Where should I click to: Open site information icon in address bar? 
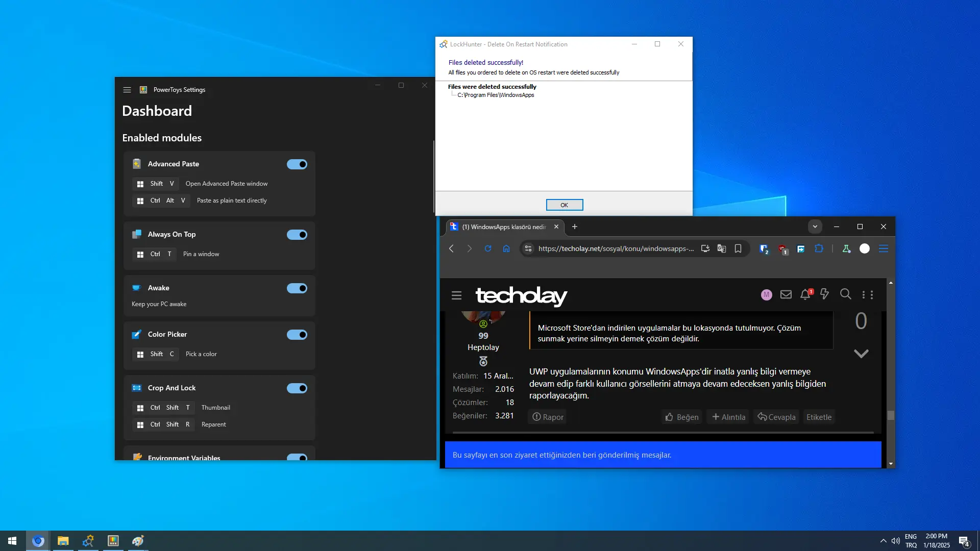tap(528, 248)
